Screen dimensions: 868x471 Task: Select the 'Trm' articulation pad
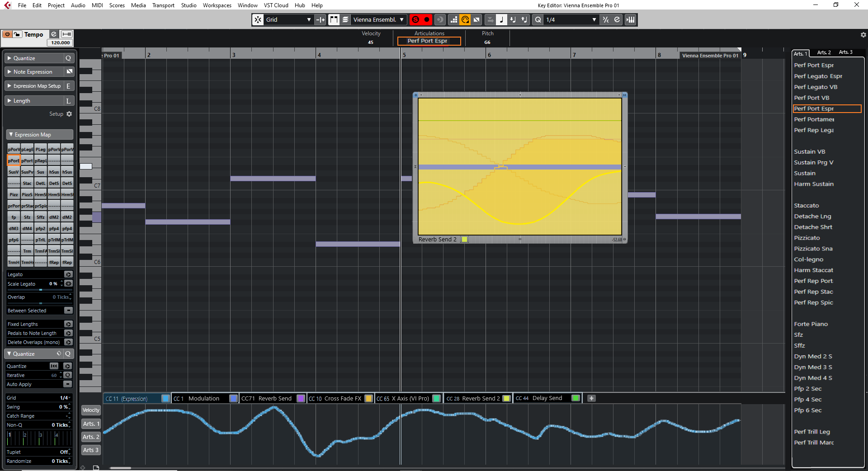pos(27,251)
